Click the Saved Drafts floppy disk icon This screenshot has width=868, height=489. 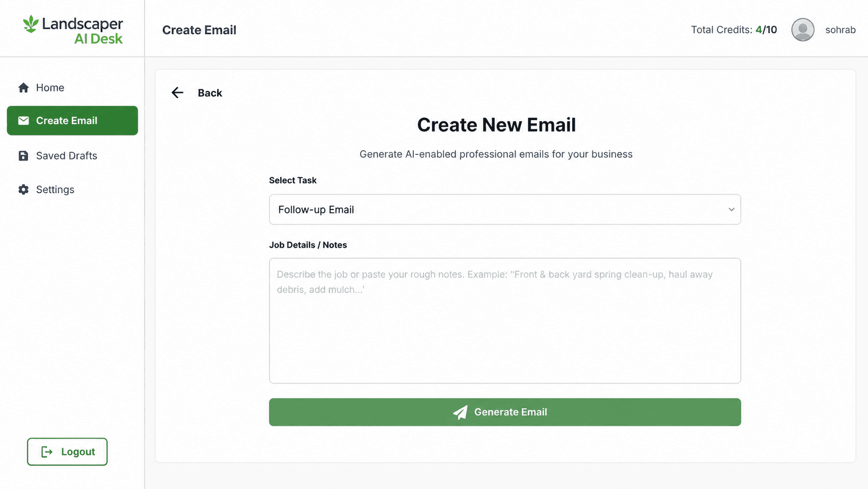point(23,156)
